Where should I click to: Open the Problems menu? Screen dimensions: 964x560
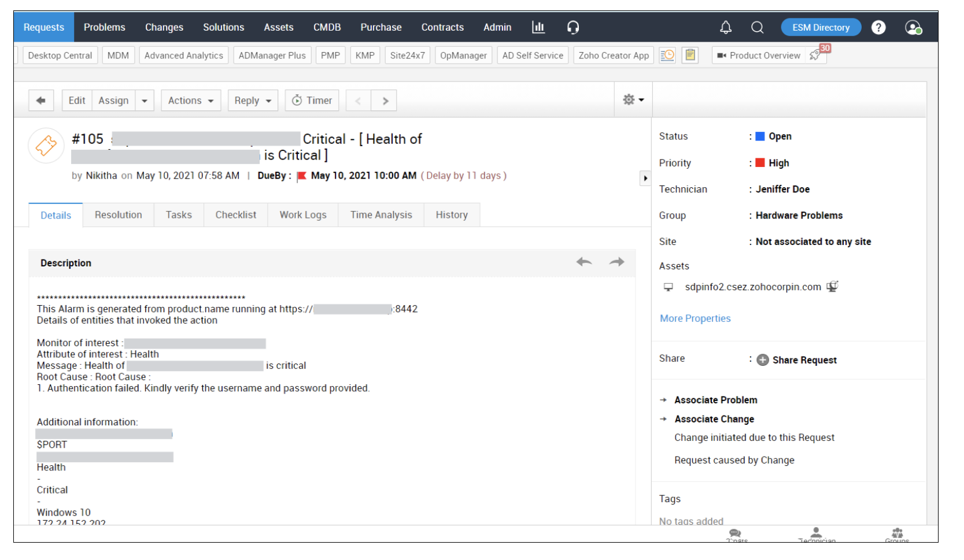[x=104, y=27]
